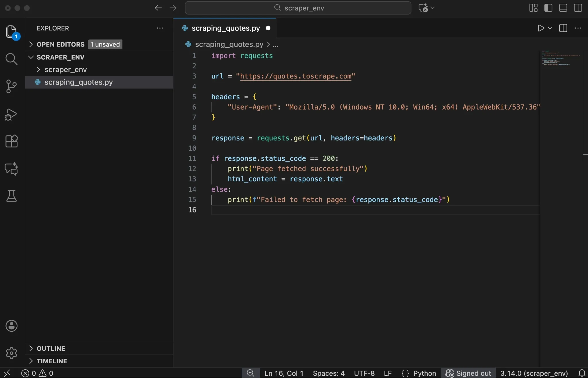Collapse the OPEN EDITORS section
Viewport: 588px width, 378px height.
[31, 44]
